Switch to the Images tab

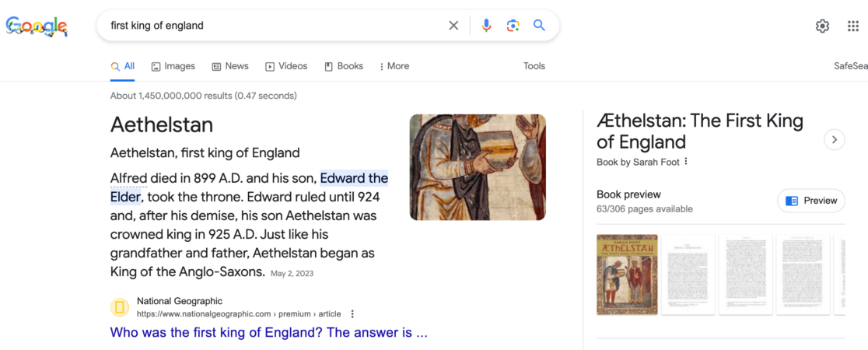(x=173, y=66)
